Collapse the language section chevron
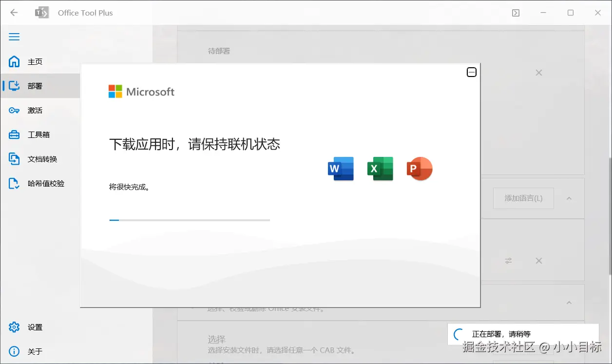The image size is (612, 364). (x=569, y=198)
